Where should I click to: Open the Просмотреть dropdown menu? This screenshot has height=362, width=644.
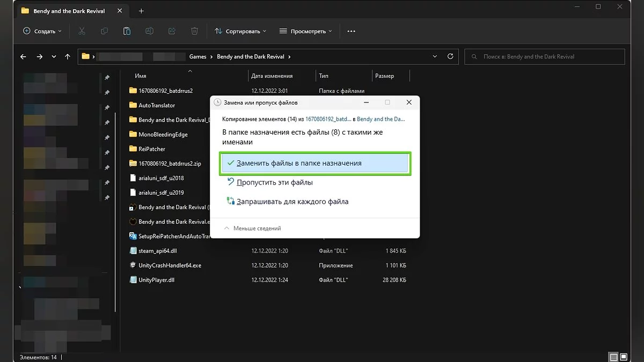tap(305, 31)
